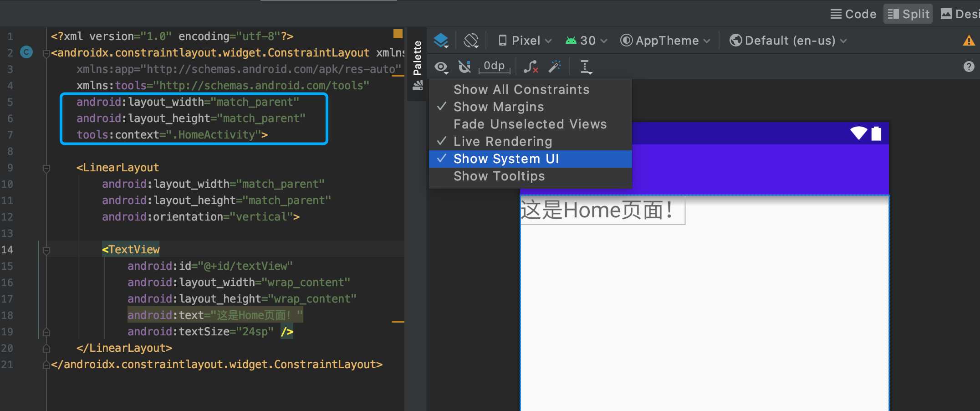Toggle Live Rendering menu item
The width and height of the screenshot is (980, 411).
point(531,141)
